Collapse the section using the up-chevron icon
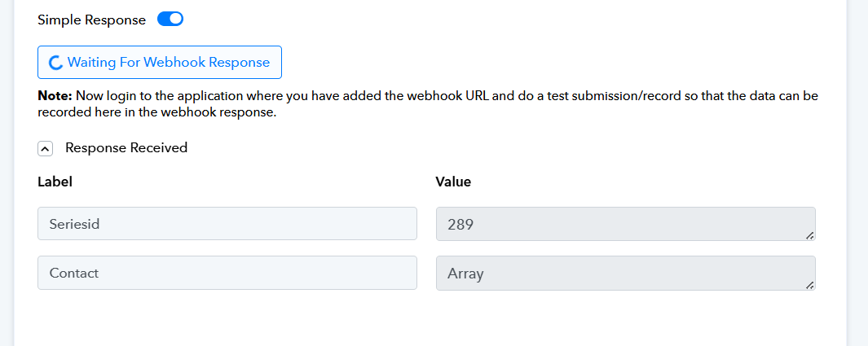 pyautogui.click(x=46, y=149)
